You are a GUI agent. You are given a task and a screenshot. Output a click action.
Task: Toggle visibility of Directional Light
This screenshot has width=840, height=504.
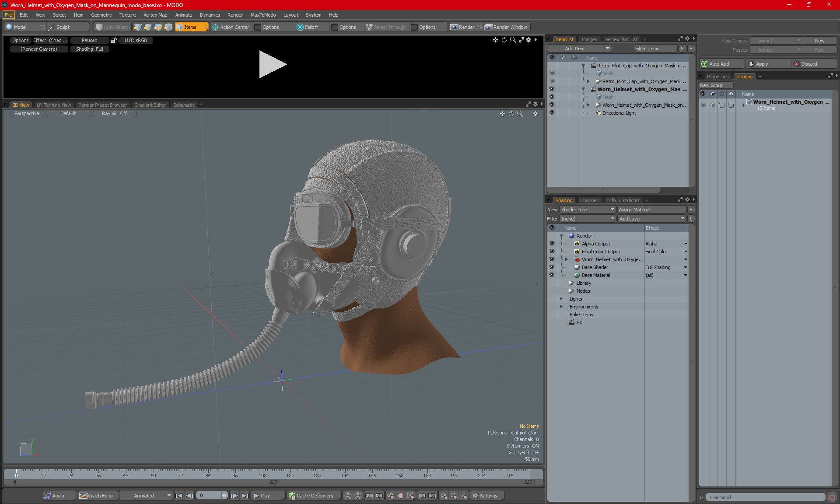551,113
